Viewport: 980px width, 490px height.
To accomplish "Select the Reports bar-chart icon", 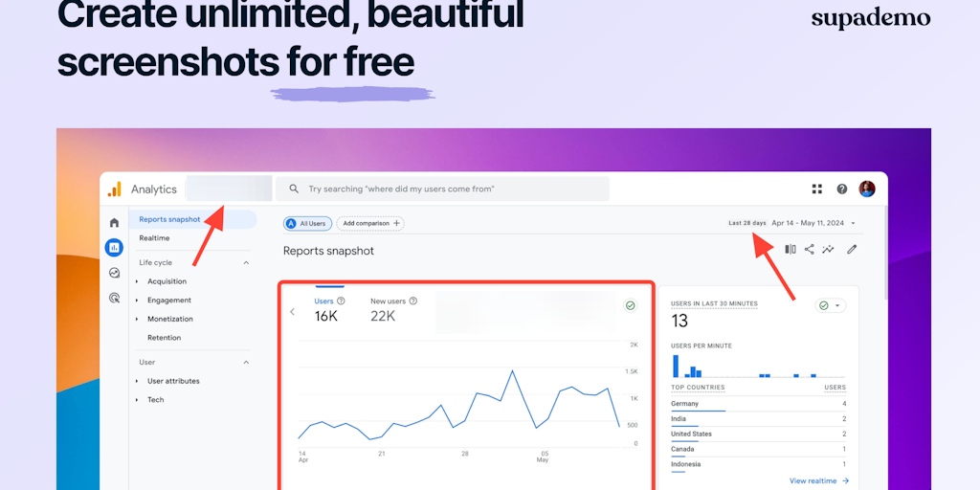I will pyautogui.click(x=114, y=248).
